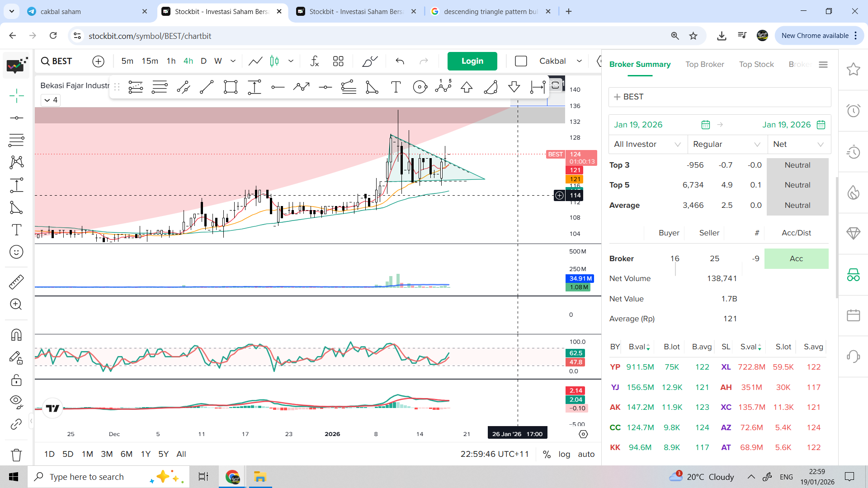868x488 pixels.
Task: Open the chart settings gear icon
Action: point(583,434)
